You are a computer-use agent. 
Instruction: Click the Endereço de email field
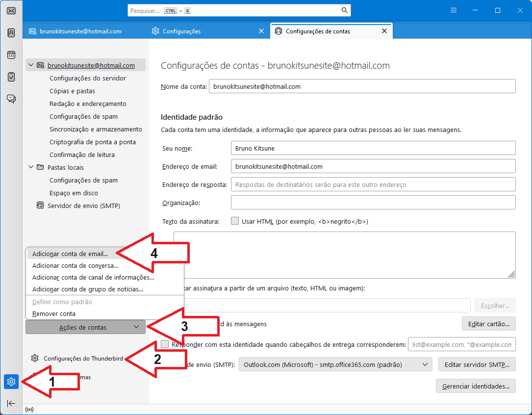click(x=373, y=166)
